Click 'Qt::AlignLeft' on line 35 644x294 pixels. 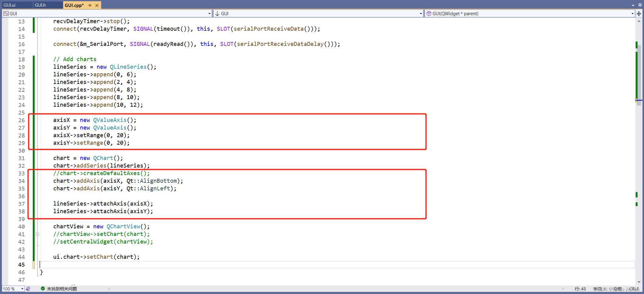[x=149, y=189]
